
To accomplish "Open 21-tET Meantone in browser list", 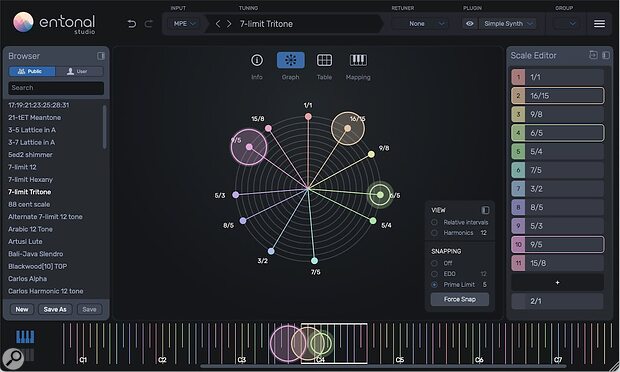I will [x=34, y=117].
